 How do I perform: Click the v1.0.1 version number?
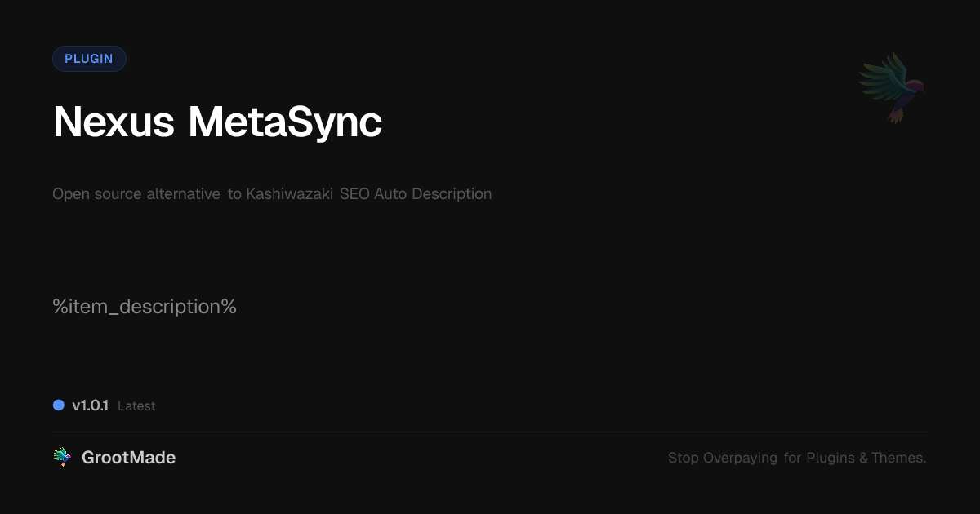tap(90, 405)
